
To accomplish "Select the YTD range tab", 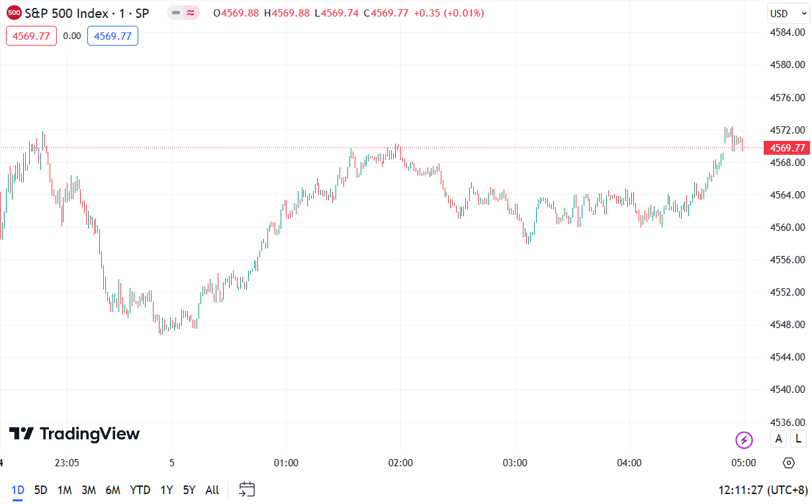I will 140,490.
